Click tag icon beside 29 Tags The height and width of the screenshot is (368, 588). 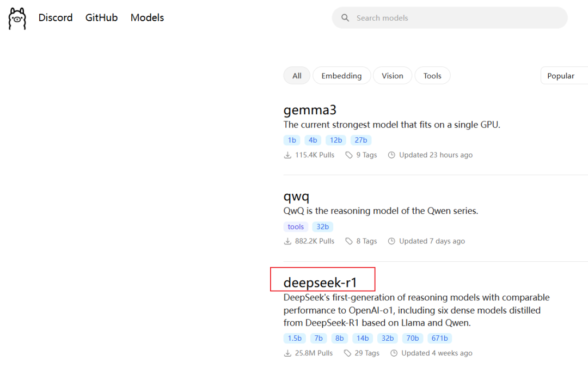point(347,353)
